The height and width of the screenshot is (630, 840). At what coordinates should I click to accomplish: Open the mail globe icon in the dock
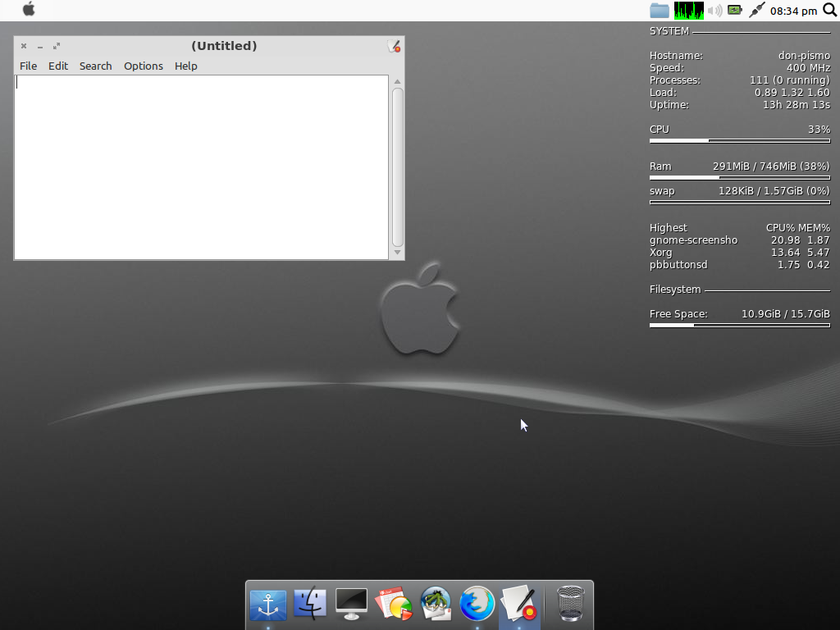[435, 604]
